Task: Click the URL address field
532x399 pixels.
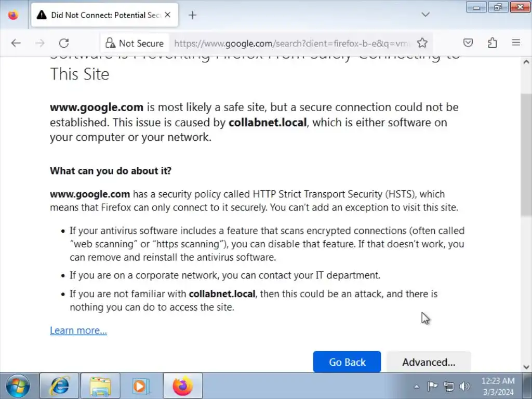Action: 291,43
